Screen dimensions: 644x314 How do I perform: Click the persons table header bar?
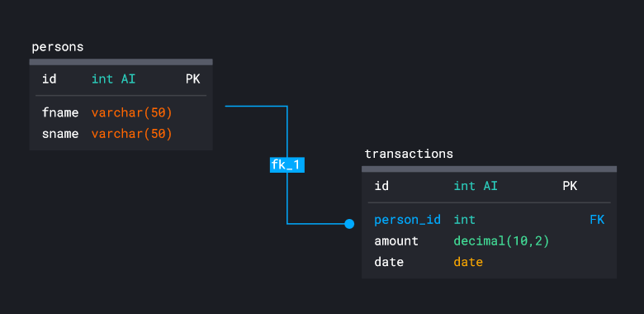tap(121, 62)
